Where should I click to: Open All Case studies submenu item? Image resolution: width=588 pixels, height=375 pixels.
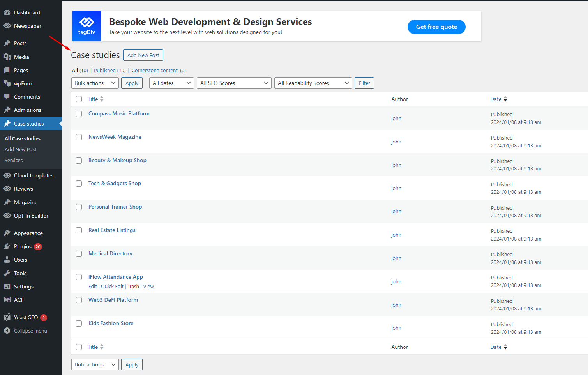(23, 138)
